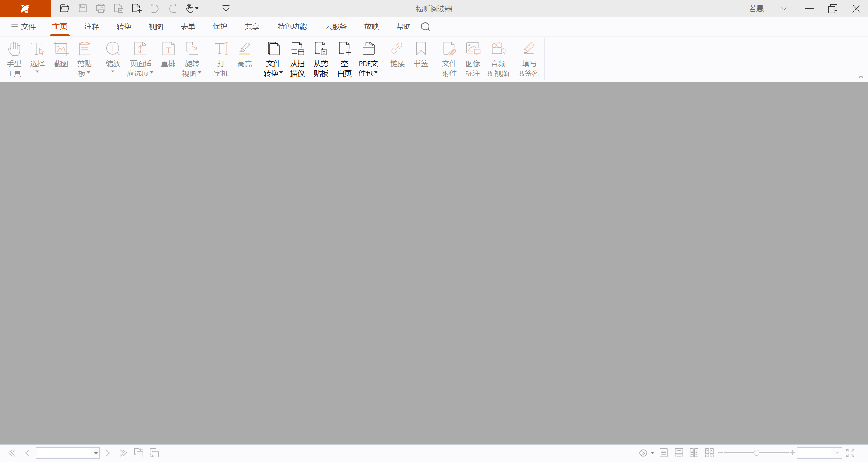
Task: Open the 剪贴板 clipboard dropdown
Action: tap(85, 59)
